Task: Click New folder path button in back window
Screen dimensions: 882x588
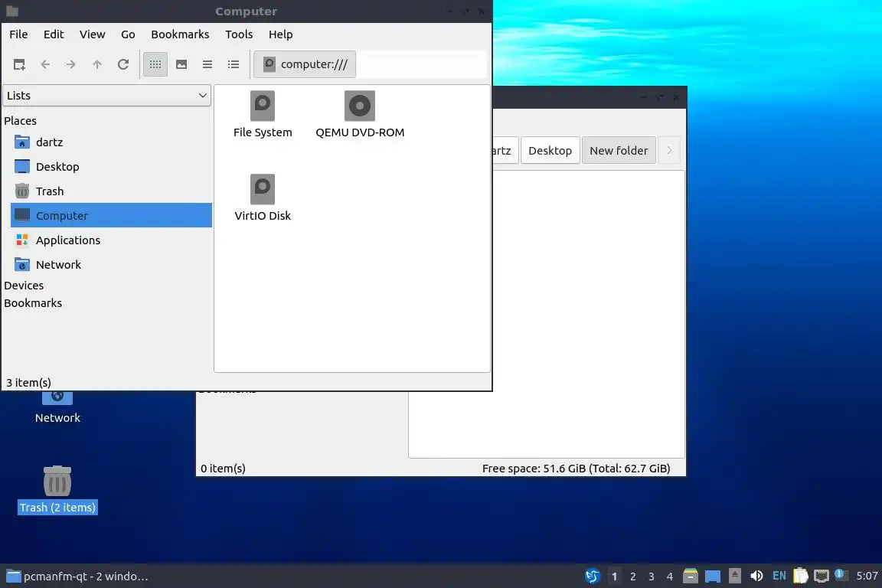Action: 619,150
